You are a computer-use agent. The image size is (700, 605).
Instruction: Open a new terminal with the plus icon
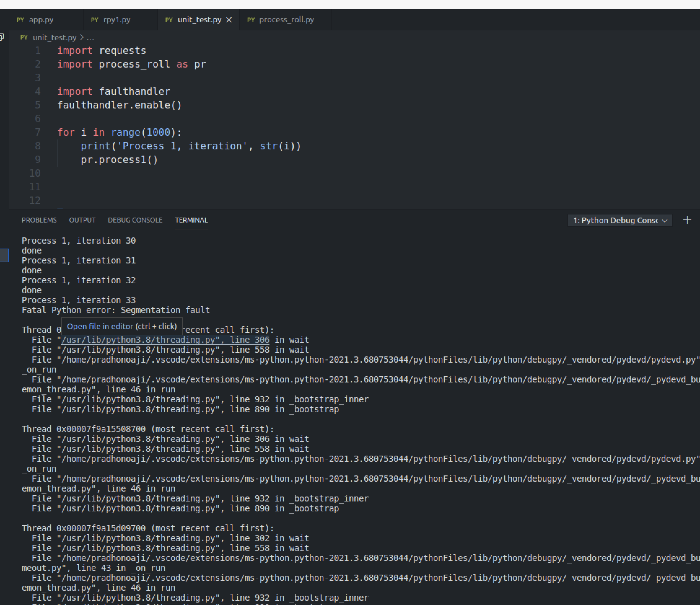click(x=687, y=220)
